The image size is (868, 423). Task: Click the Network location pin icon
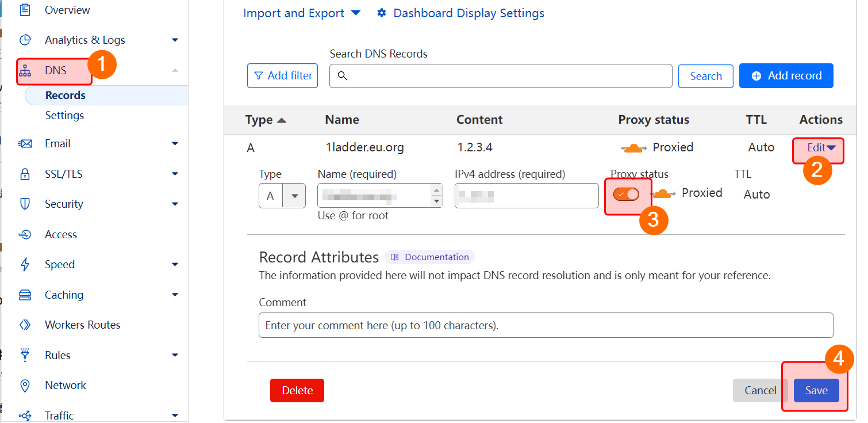point(25,385)
